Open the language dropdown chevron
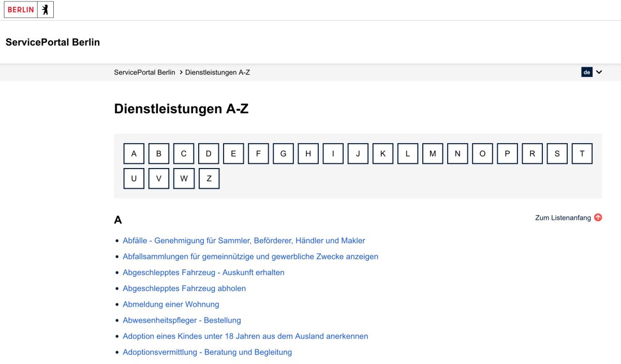 (x=599, y=72)
